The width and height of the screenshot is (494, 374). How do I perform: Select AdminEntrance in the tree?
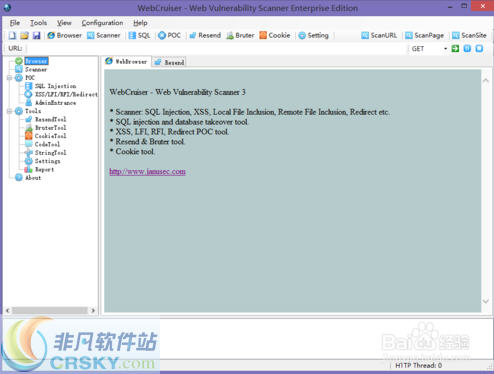(x=55, y=103)
